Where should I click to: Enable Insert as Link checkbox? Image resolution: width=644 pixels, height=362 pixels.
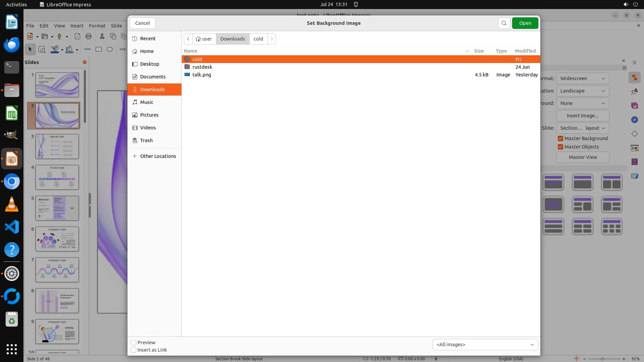coord(133,350)
